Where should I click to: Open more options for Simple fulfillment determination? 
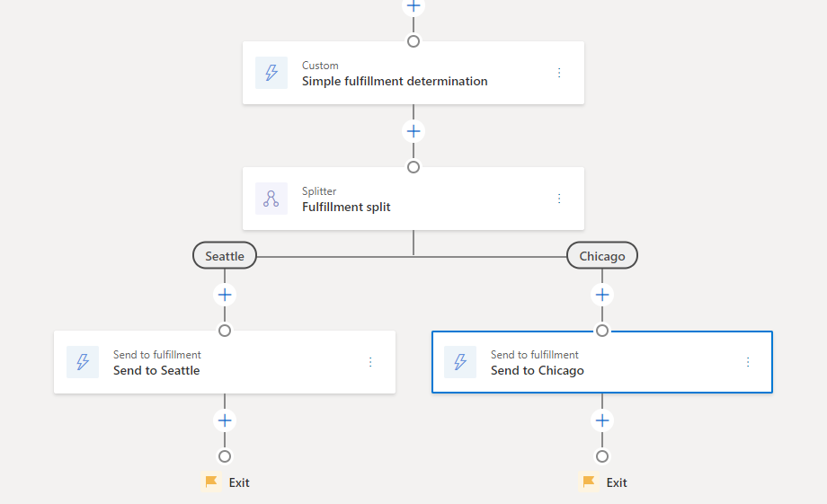coord(559,73)
